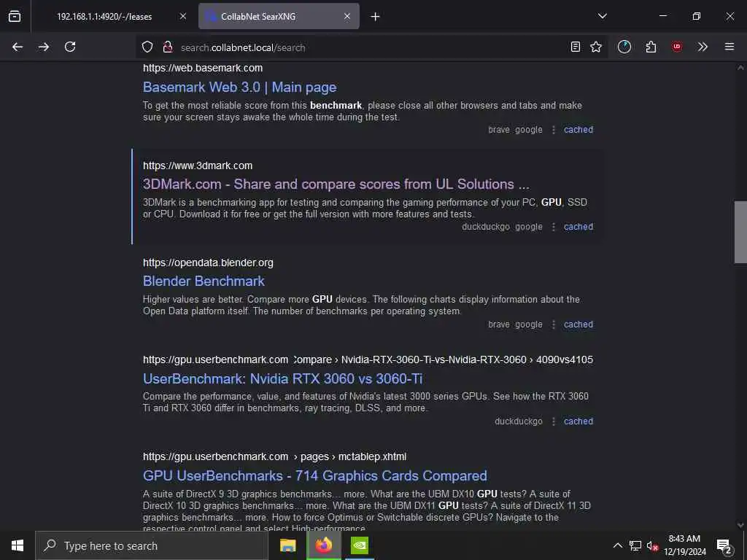Image resolution: width=747 pixels, height=560 pixels.
Task: Open more options dots for Basemark result
Action: (x=553, y=130)
